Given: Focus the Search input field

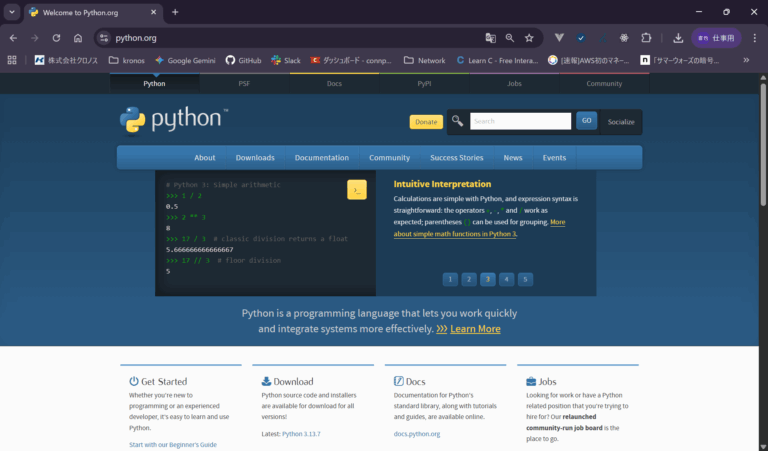Looking at the screenshot, I should pyautogui.click(x=521, y=121).
